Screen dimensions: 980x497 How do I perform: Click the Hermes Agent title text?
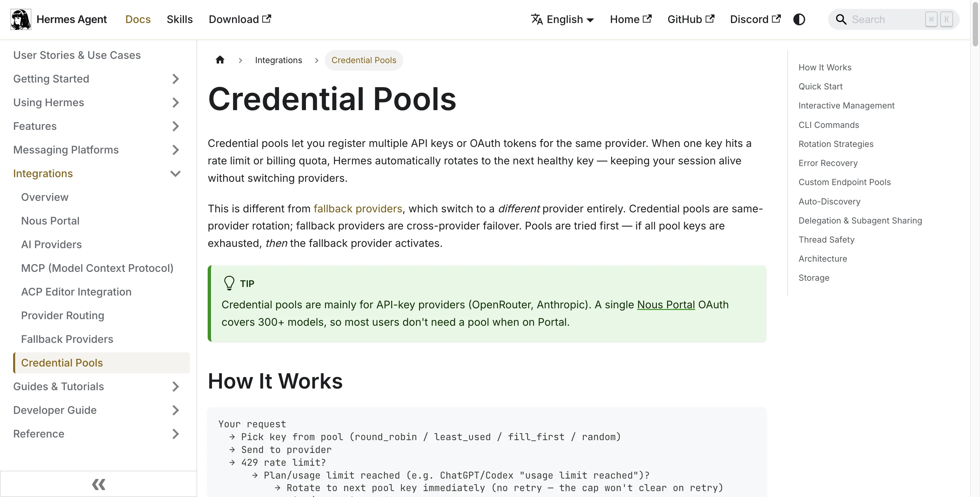coord(72,19)
